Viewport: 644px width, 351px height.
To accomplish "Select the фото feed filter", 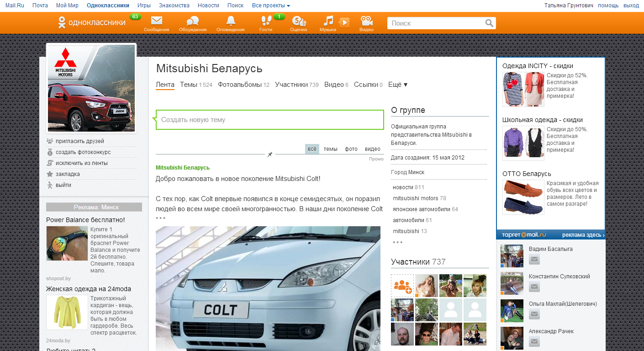I will pos(351,149).
